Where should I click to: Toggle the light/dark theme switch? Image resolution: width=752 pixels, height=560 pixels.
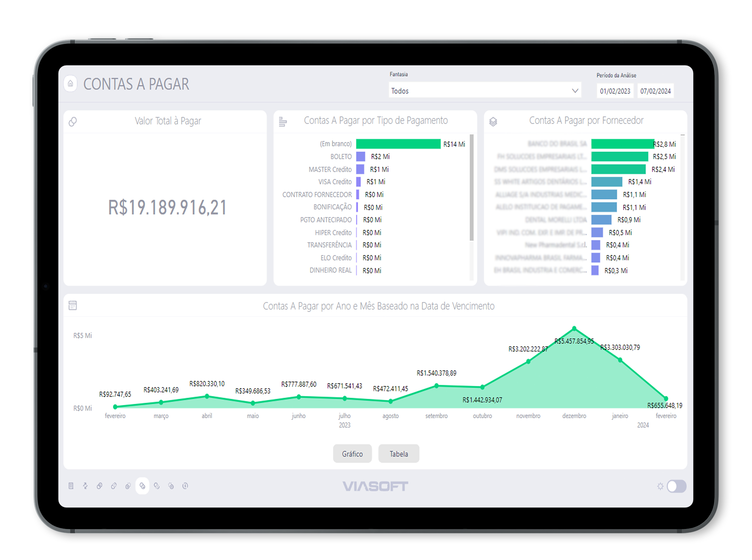coord(676,486)
